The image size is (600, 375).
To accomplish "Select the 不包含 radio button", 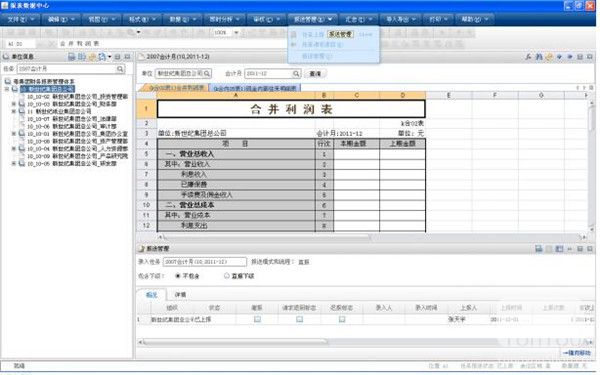I will coord(178,276).
